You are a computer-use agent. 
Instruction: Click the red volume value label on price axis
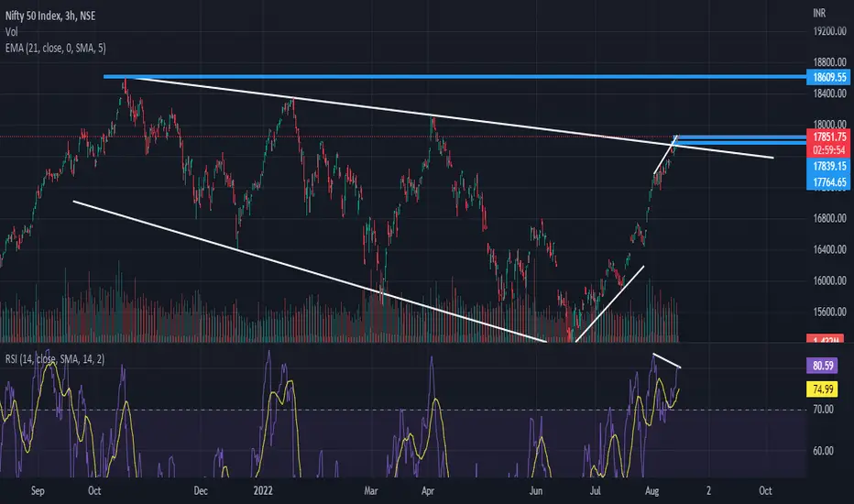click(x=825, y=339)
